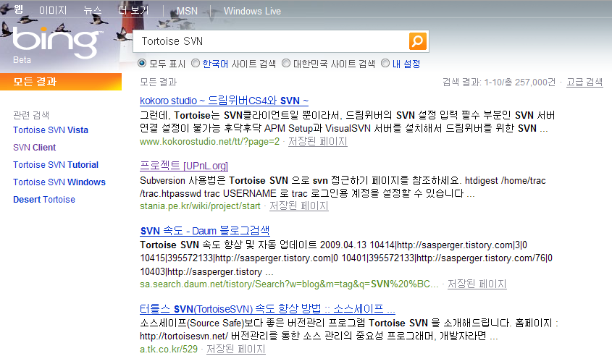Image resolution: width=612 pixels, height=364 pixels.
Task: Open the 이미지 tab in top navigation
Action: (53, 11)
